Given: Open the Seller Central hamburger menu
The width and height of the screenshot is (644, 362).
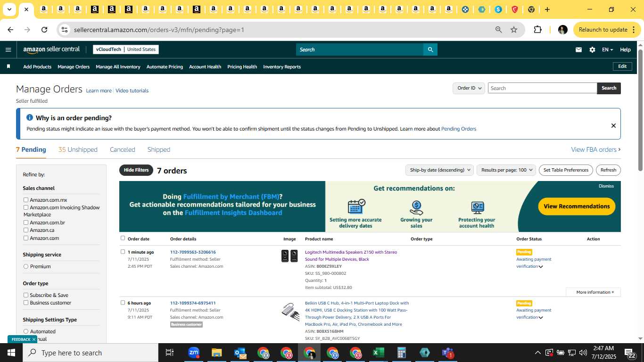Looking at the screenshot, I should click(x=8, y=49).
